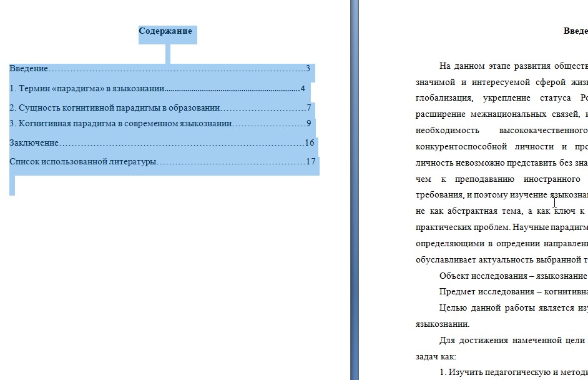Click page number 9 in the contents

click(x=308, y=124)
